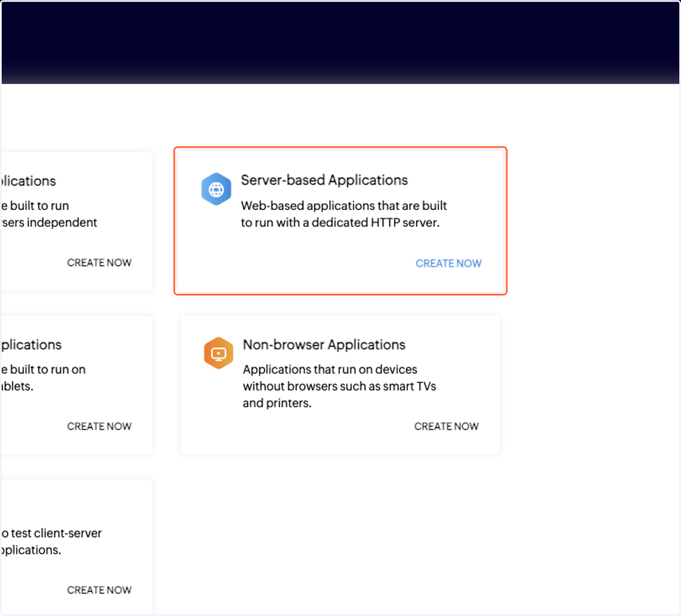
Task: Click text 'Web-based applications that are built'
Action: [x=344, y=205]
